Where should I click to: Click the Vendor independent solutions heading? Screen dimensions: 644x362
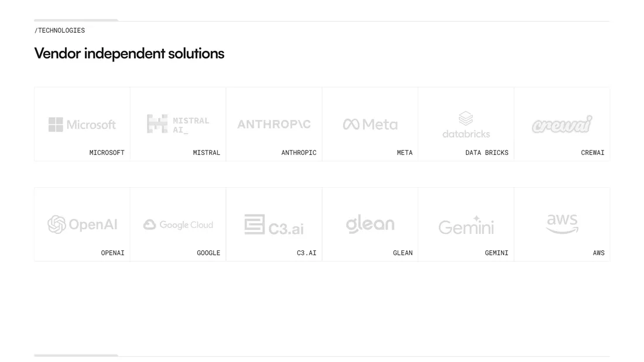coord(129,53)
